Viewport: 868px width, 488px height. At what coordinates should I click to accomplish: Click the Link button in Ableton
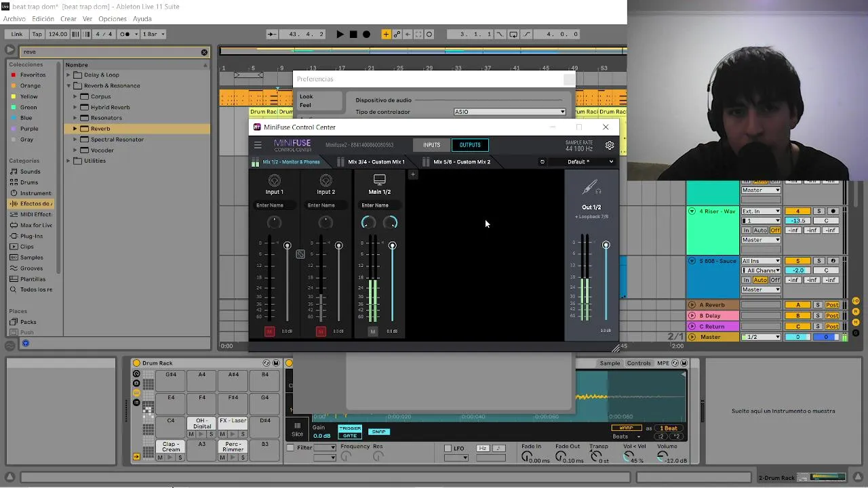tap(17, 34)
